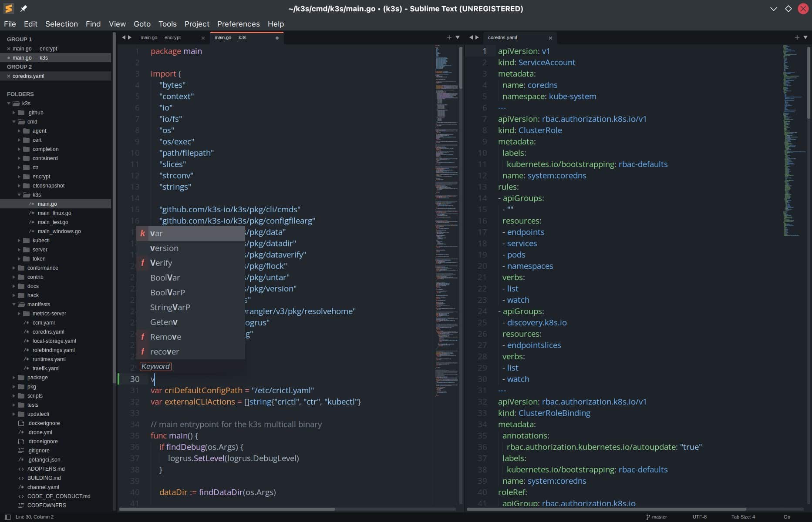Switch to the main.go — encrypt tab
The height and width of the screenshot is (522, 812).
(160, 37)
